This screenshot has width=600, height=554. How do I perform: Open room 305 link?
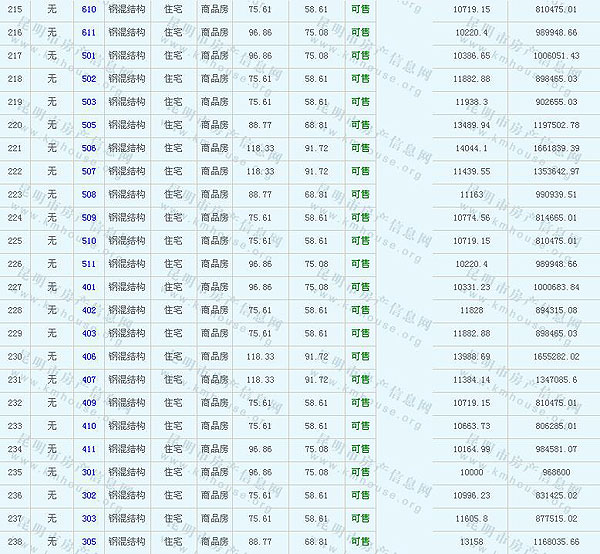[89, 542]
